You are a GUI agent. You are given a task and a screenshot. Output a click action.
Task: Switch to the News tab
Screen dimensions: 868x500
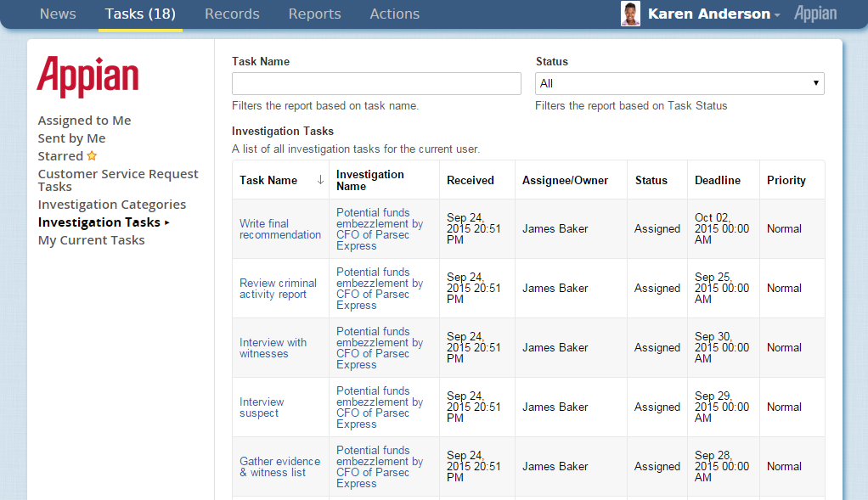[58, 14]
